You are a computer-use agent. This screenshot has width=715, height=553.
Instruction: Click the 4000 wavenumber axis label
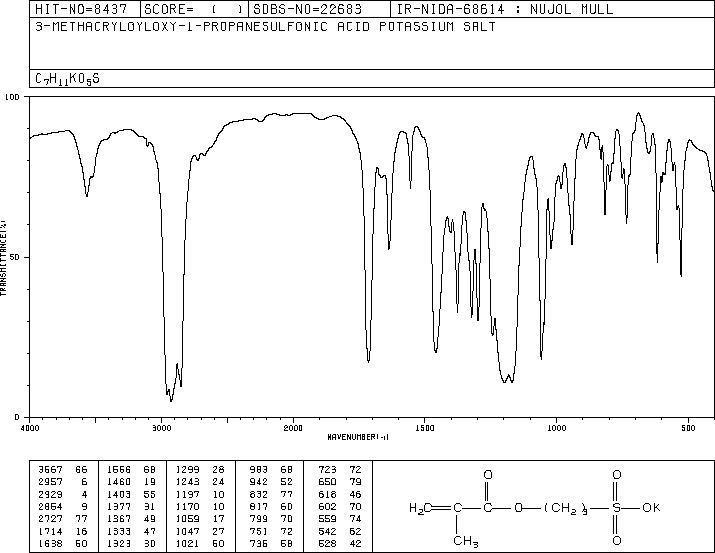[x=30, y=428]
